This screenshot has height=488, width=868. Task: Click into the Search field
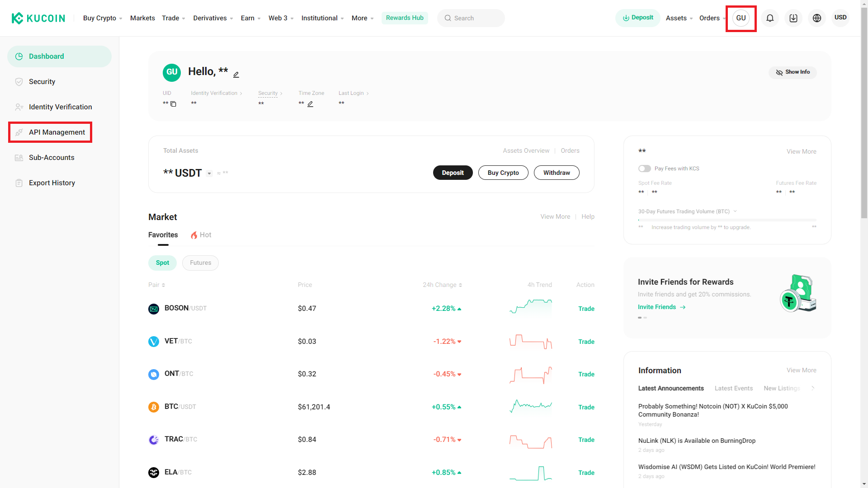pos(471,18)
